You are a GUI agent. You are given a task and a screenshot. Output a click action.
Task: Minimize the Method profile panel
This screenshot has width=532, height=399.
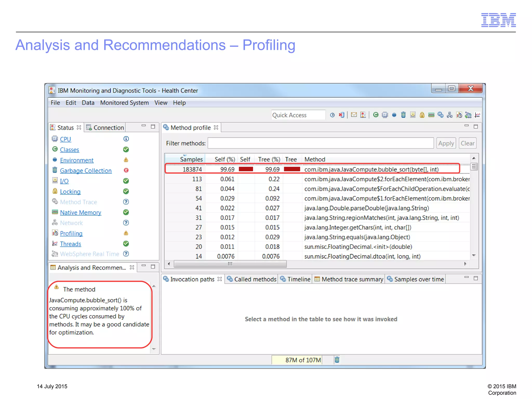click(x=467, y=126)
